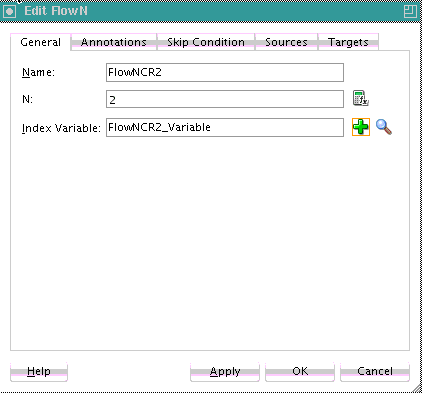Image resolution: width=422 pixels, height=393 pixels.
Task: Click the Edit FlowN title text
Action: pos(56,11)
